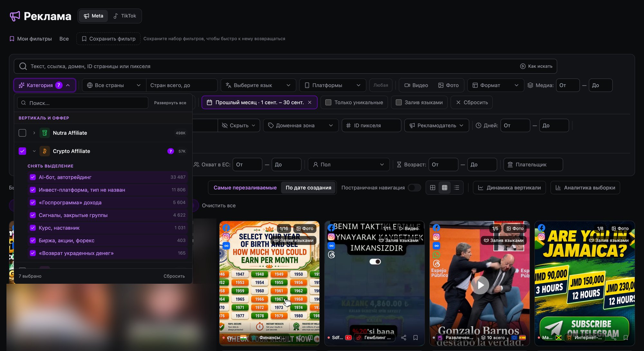Clear the Прошлый месяц date filter
Viewport: 644px width, 351px height.
tap(309, 102)
